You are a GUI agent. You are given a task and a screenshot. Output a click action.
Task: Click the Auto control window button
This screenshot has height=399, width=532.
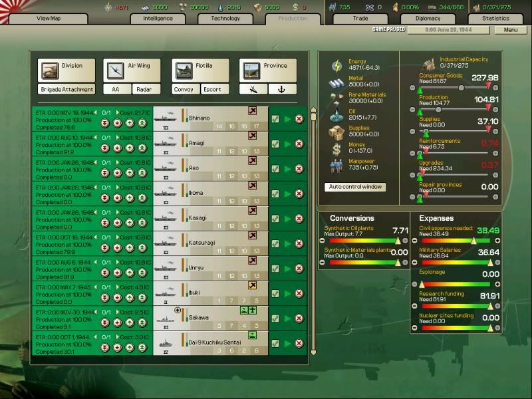tap(356, 187)
